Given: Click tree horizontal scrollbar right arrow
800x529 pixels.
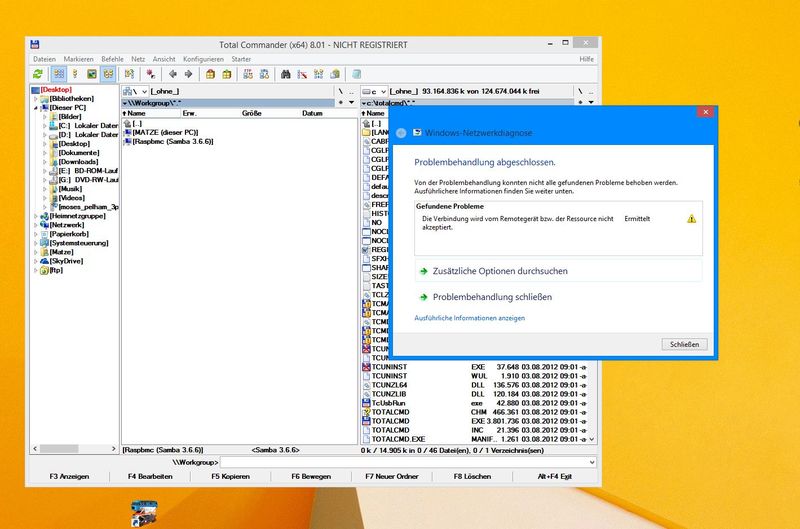Looking at the screenshot, I should point(114,449).
